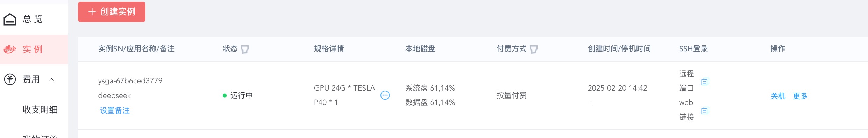
Task: Open the 付费方式 column filter icon
Action: 534,49
